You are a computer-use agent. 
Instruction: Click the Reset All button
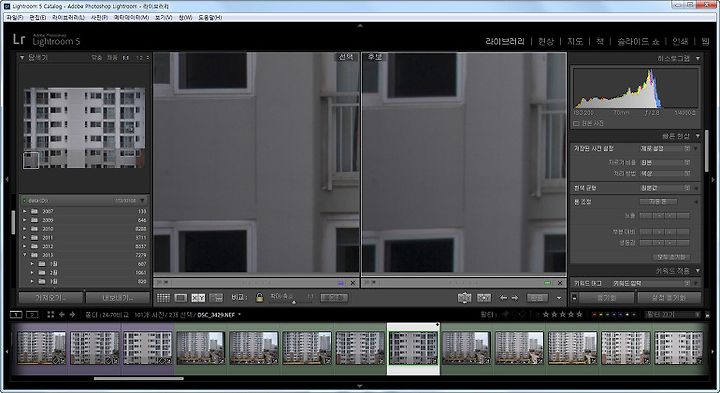(x=671, y=257)
